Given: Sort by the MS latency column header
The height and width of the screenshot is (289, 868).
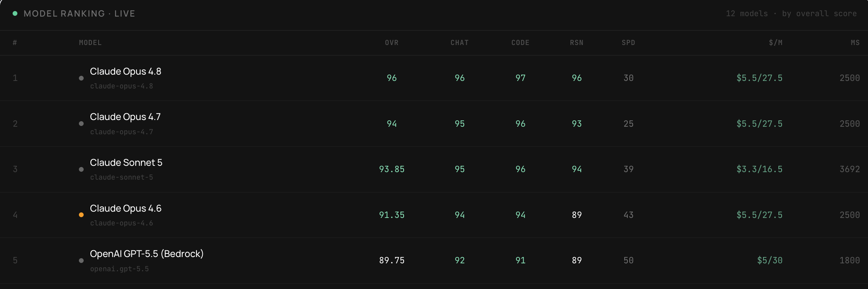Looking at the screenshot, I should (x=855, y=43).
